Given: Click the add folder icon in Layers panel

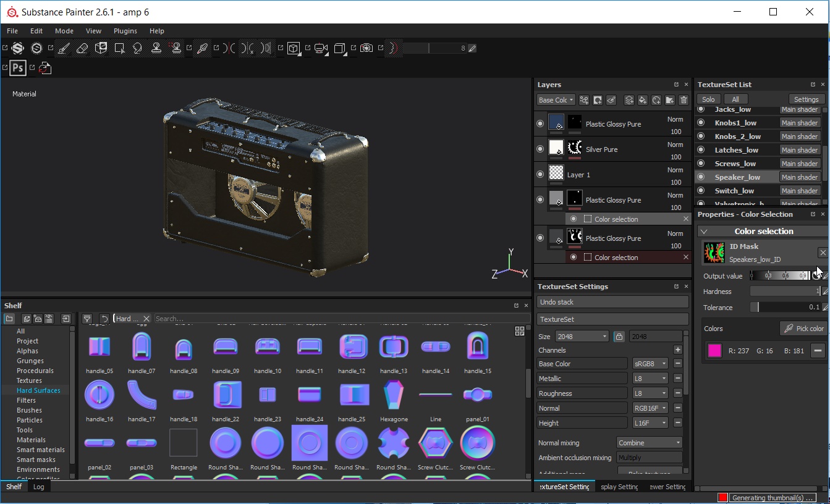Looking at the screenshot, I should pyautogui.click(x=670, y=99).
